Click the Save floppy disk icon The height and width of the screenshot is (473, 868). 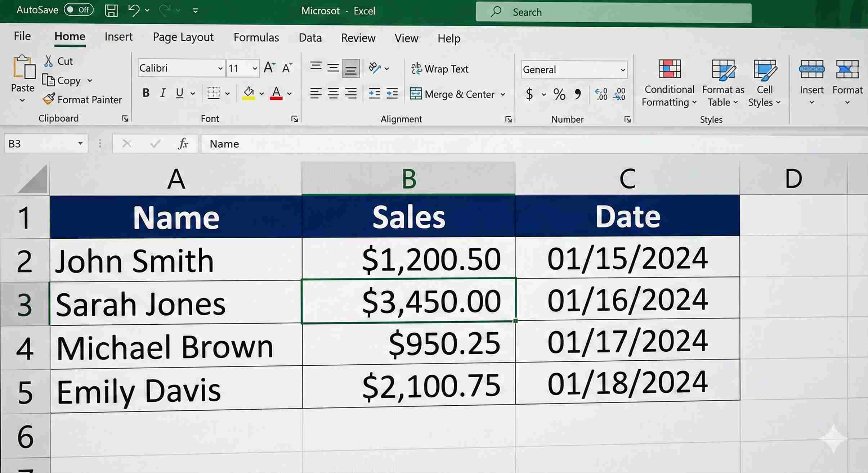111,10
